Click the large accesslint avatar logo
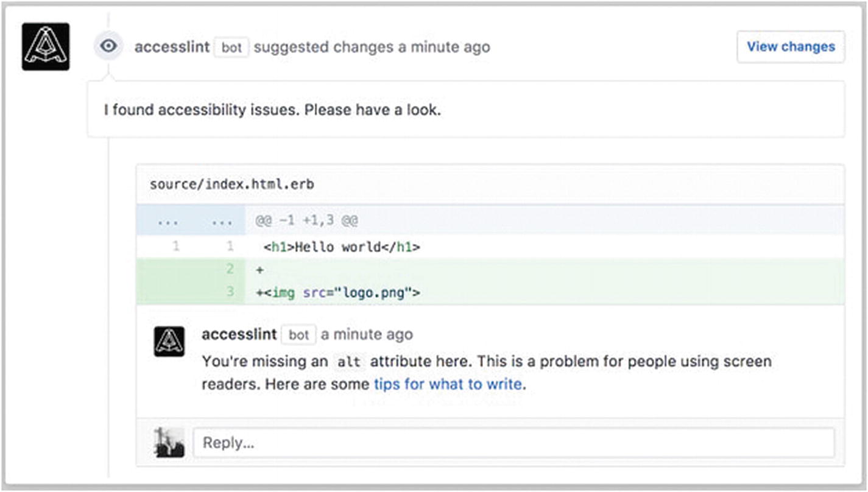The image size is (868, 492). click(46, 47)
